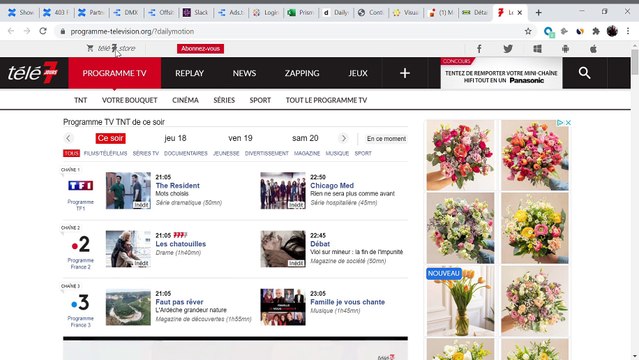Click the France 2 channel logo
This screenshot has height=360, width=639.
81,244
